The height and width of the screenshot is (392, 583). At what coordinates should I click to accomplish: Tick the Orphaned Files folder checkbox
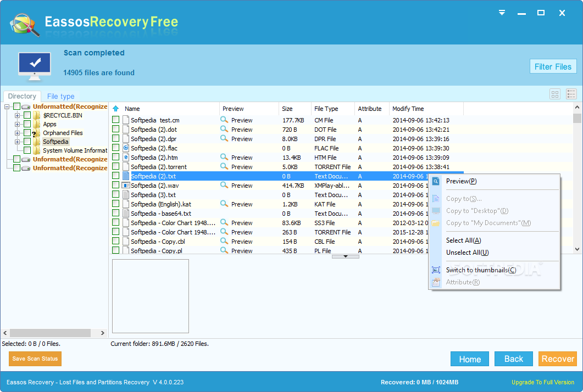[x=27, y=133]
